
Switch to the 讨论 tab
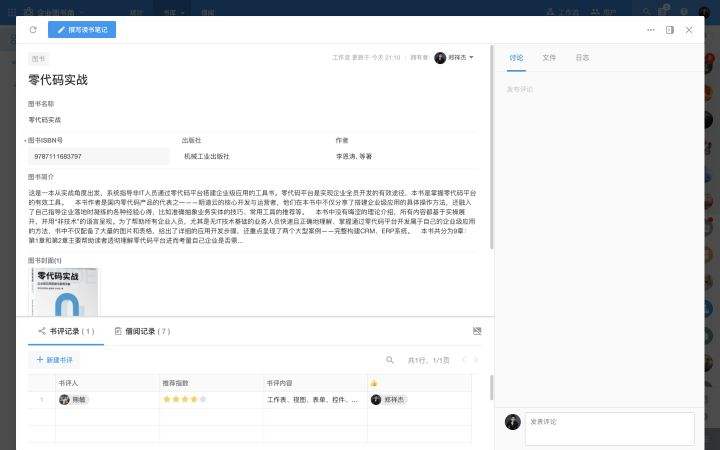pos(516,58)
